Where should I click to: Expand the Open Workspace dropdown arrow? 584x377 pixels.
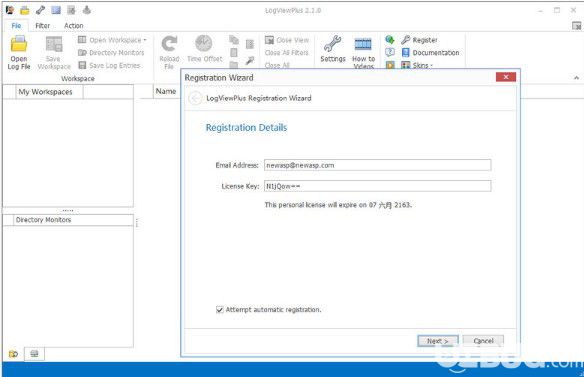coord(145,40)
